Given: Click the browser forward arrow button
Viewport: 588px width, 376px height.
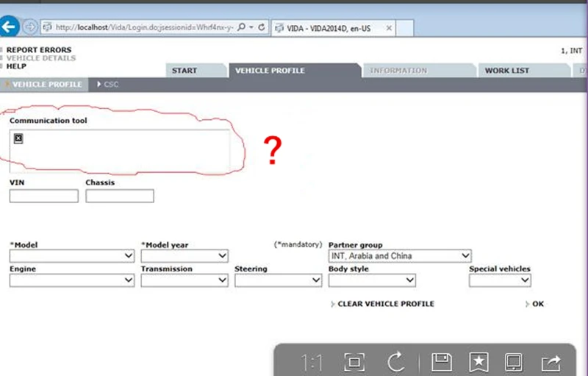Looking at the screenshot, I should (30, 27).
